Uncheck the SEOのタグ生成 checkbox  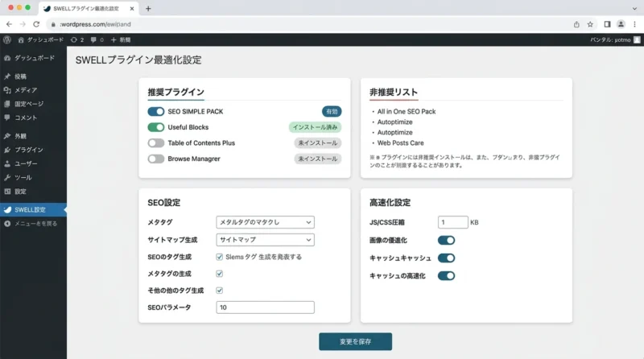pos(219,257)
